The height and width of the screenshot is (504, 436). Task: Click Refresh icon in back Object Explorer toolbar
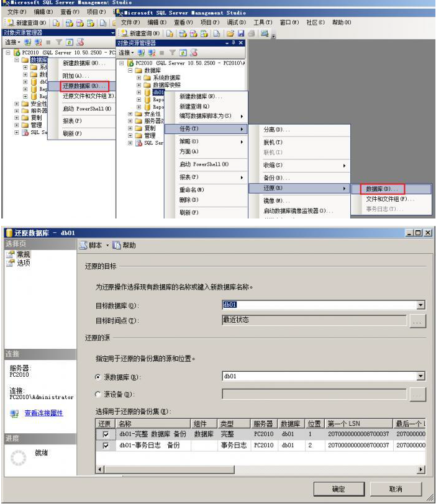tap(70, 42)
